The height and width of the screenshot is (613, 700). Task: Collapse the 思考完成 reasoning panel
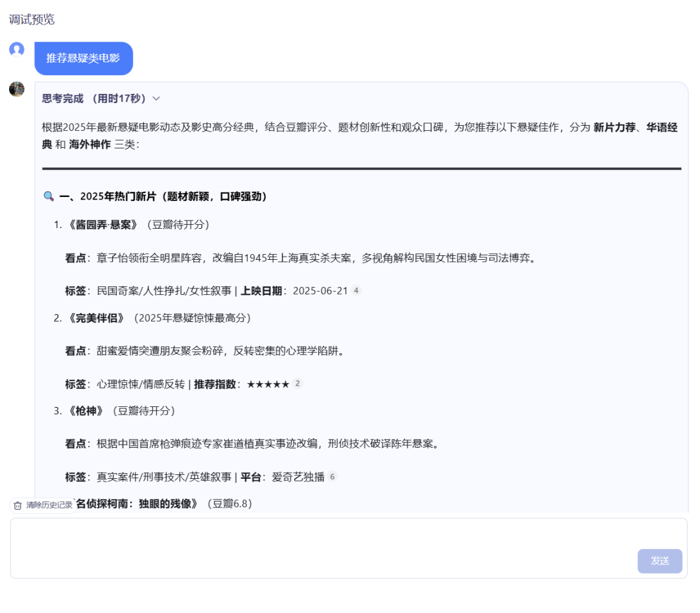pyautogui.click(x=99, y=98)
